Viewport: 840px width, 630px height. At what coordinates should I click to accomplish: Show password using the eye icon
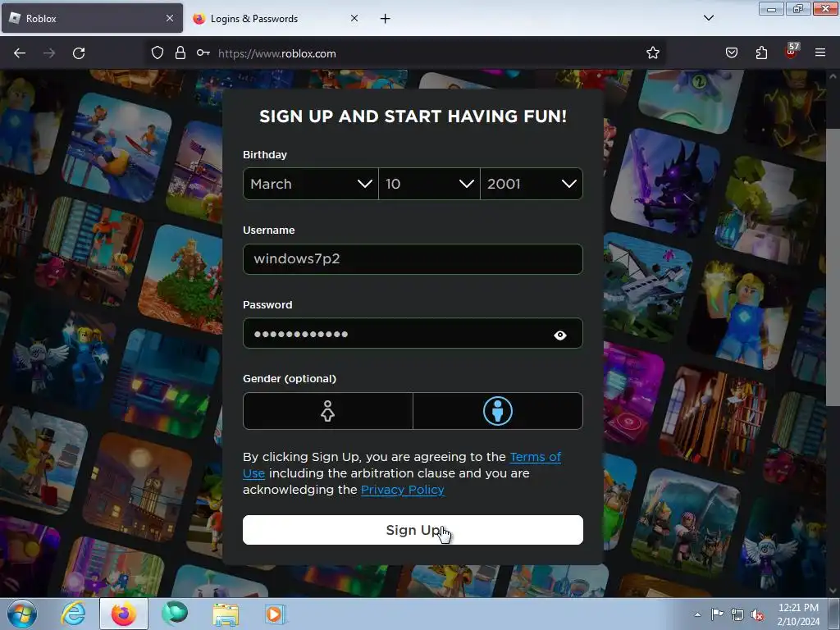560,335
